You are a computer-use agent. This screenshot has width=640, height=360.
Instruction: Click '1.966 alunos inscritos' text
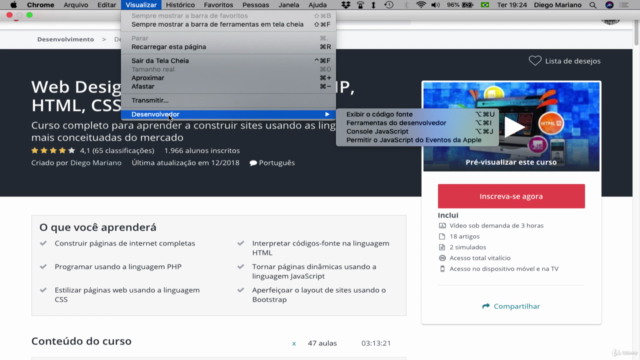coord(202,151)
